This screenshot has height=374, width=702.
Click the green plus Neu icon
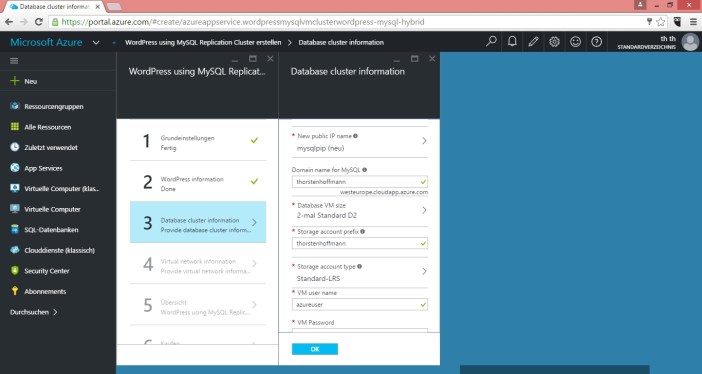click(15, 81)
